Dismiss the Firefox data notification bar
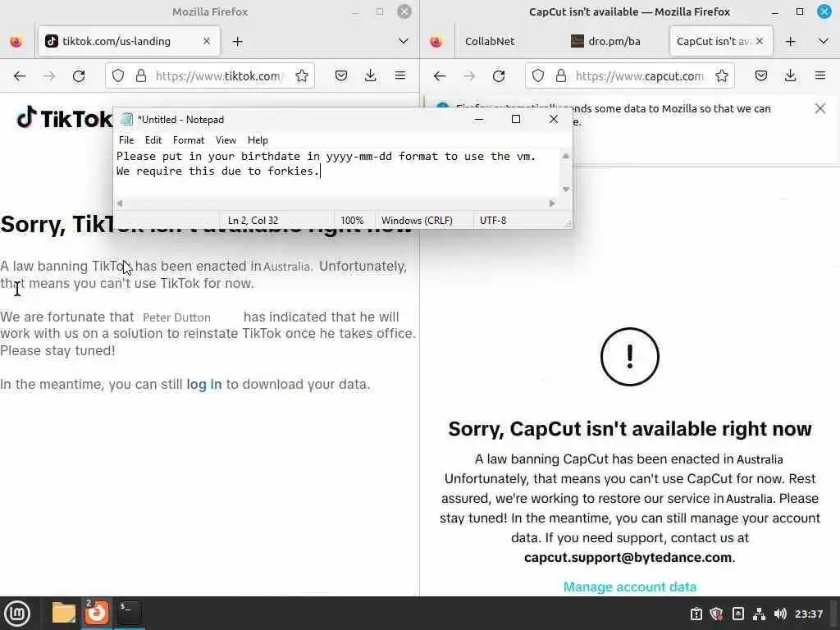 pos(819,109)
